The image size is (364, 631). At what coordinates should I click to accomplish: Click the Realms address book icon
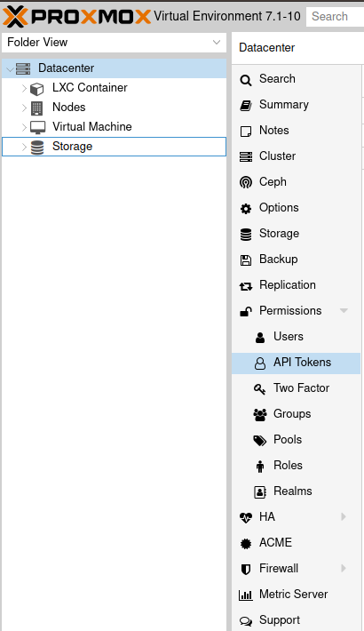[260, 491]
